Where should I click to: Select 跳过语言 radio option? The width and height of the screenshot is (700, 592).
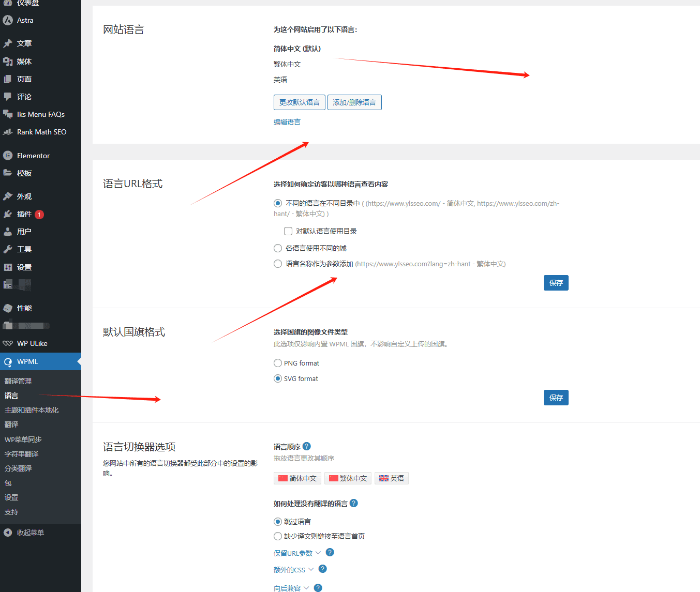[x=278, y=522]
